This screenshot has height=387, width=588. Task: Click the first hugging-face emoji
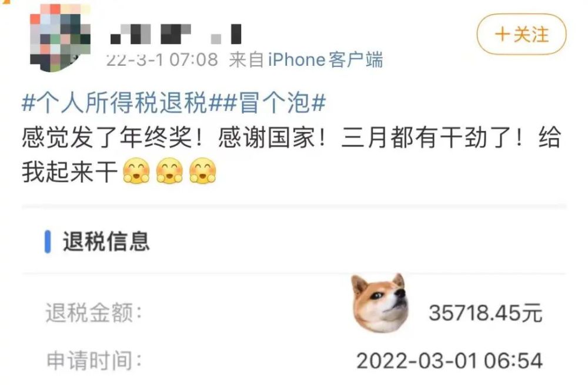coord(136,171)
